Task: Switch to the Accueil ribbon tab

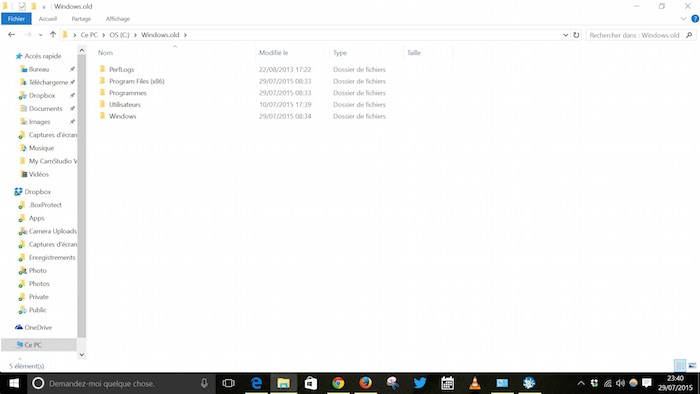Action: [x=48, y=19]
